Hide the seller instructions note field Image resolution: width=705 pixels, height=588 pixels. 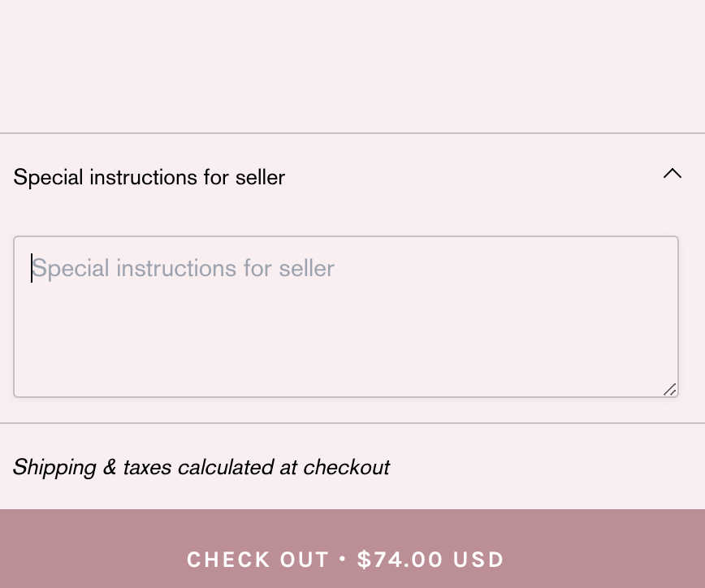coord(672,174)
